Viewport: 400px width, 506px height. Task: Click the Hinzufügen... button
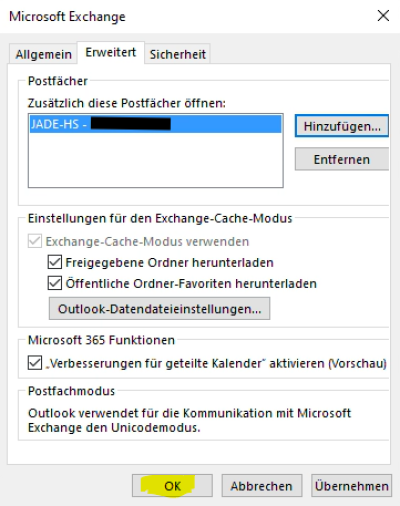(342, 126)
